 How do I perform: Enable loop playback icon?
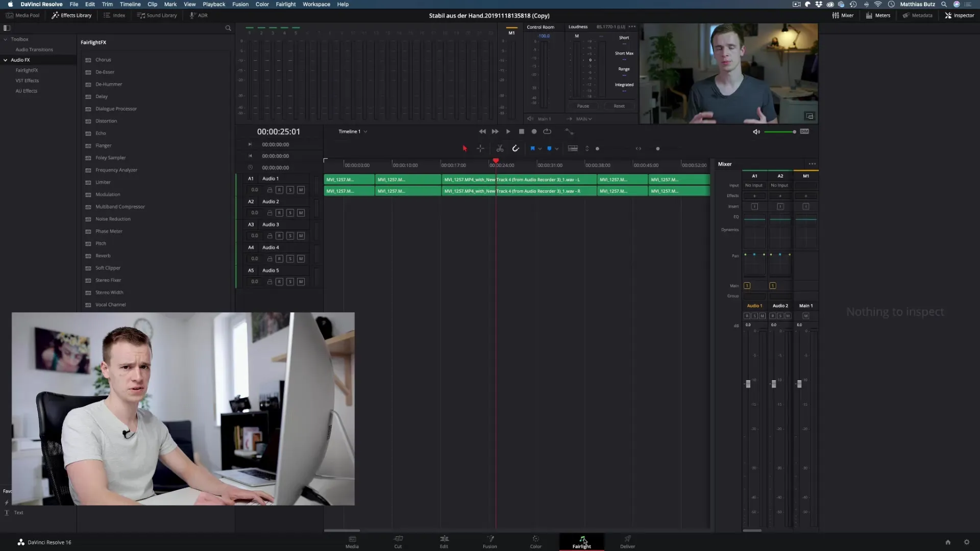[x=547, y=132]
